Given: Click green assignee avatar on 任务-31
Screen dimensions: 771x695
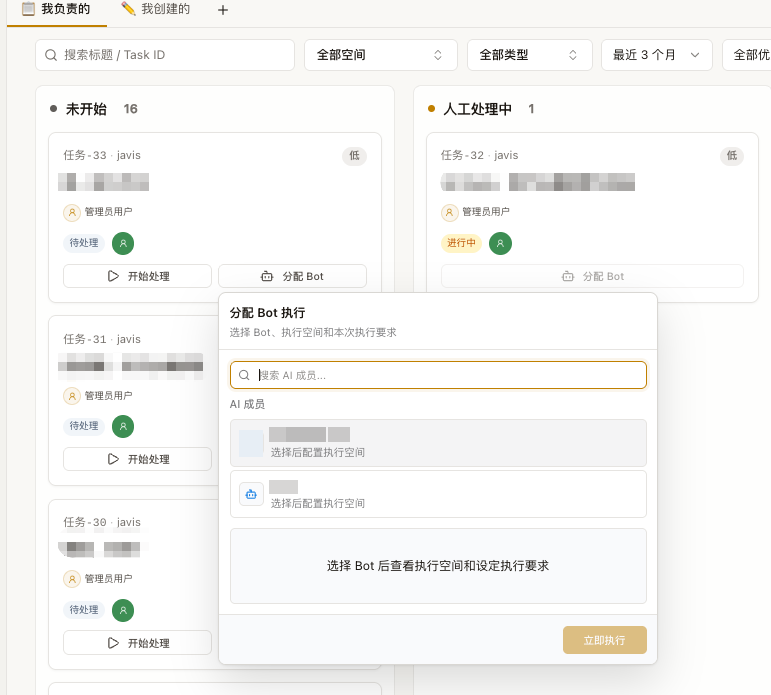Looking at the screenshot, I should tap(123, 426).
